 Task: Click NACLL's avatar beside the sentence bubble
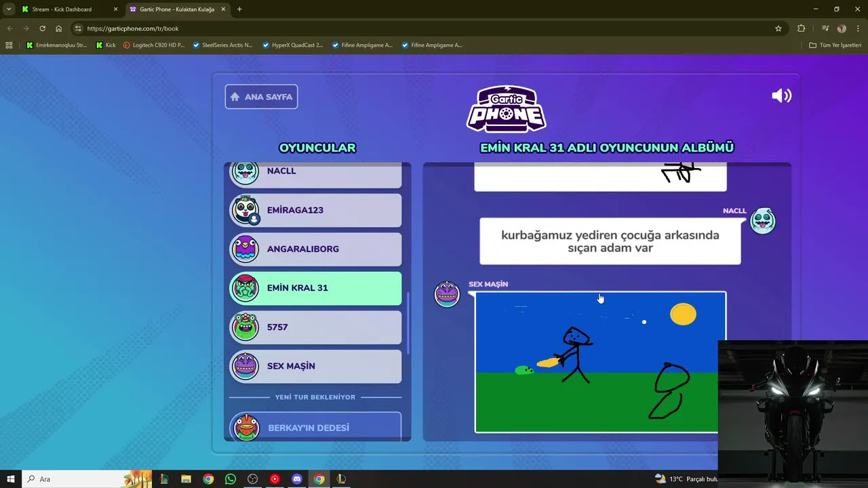[x=763, y=221]
